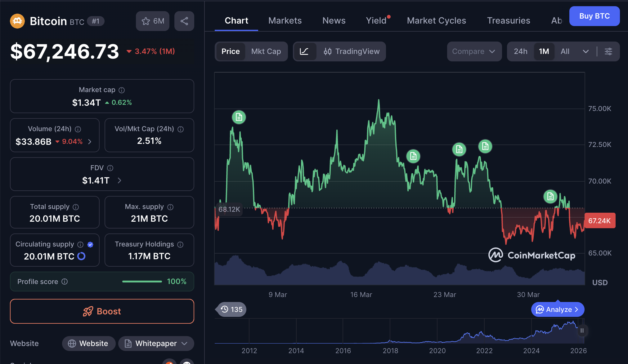Toggle chart to Mkt Cap view
This screenshot has width=628, height=364.
[266, 51]
